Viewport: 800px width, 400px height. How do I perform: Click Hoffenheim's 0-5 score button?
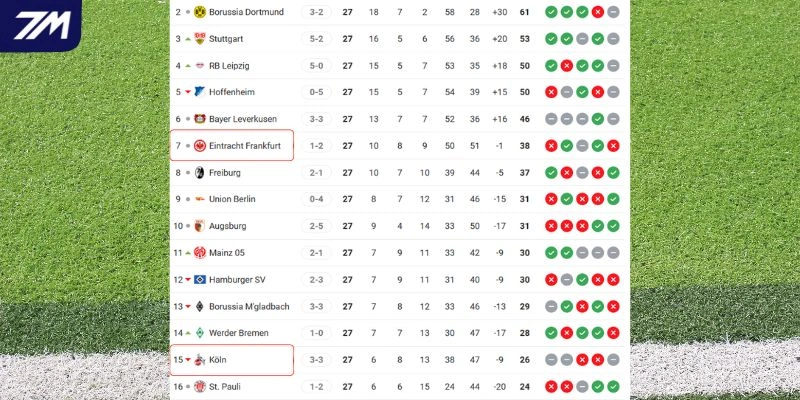coord(317,92)
